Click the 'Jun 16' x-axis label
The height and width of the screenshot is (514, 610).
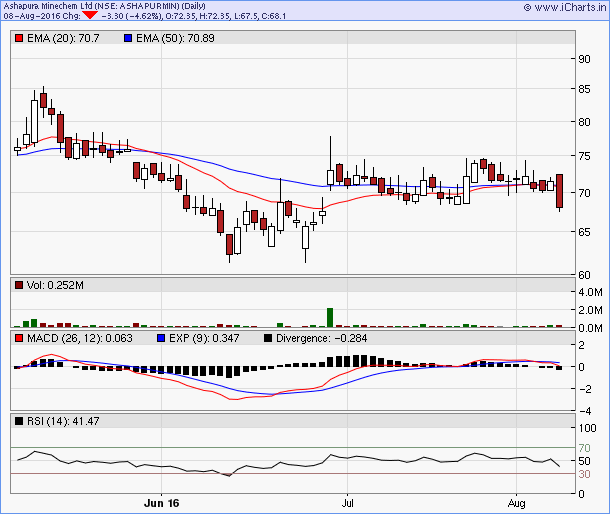(161, 503)
